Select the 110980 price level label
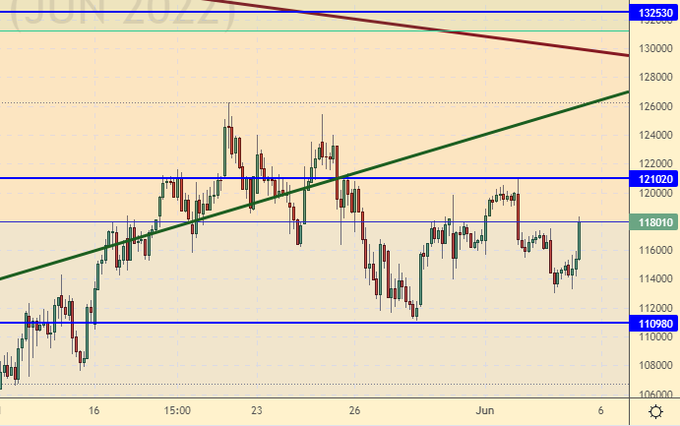 point(654,323)
